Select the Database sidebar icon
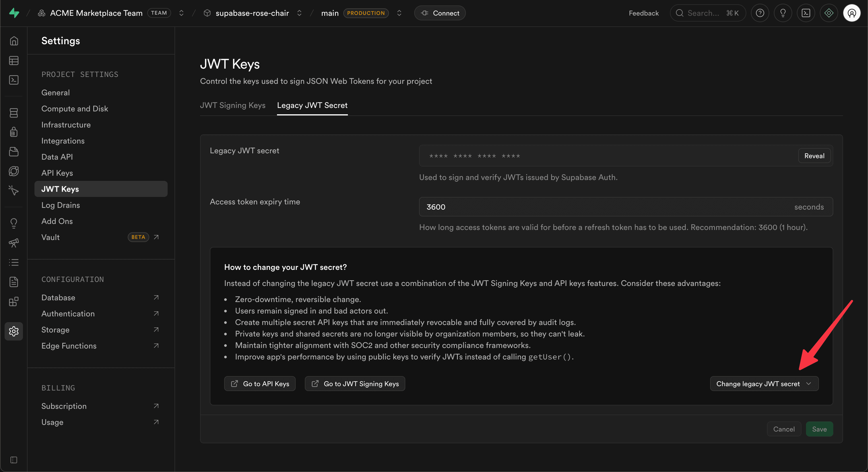868x472 pixels. click(13, 113)
